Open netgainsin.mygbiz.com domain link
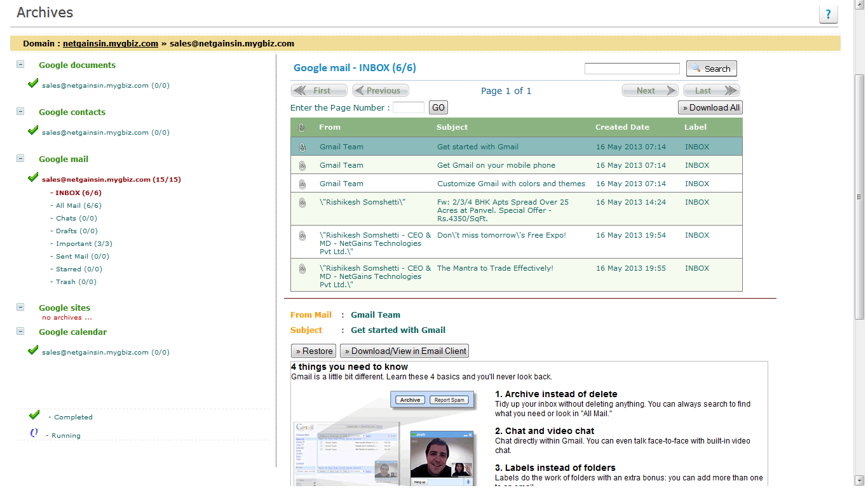The width and height of the screenshot is (868, 488). point(111,43)
